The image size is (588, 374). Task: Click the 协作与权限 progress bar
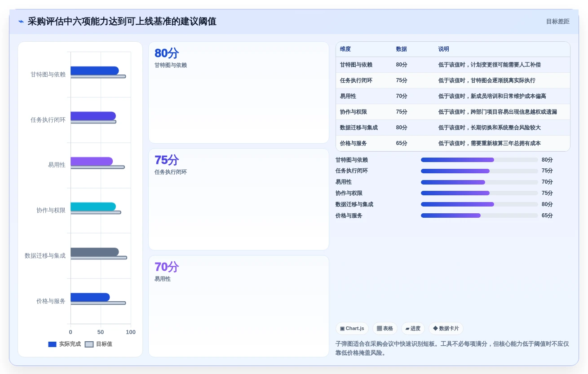pyautogui.click(x=479, y=193)
